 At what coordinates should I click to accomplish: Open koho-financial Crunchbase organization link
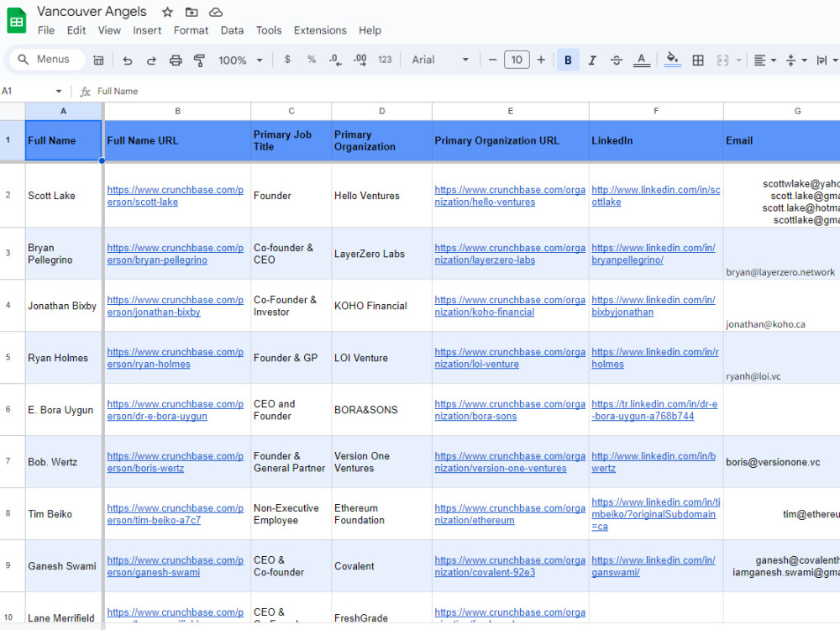click(x=510, y=306)
